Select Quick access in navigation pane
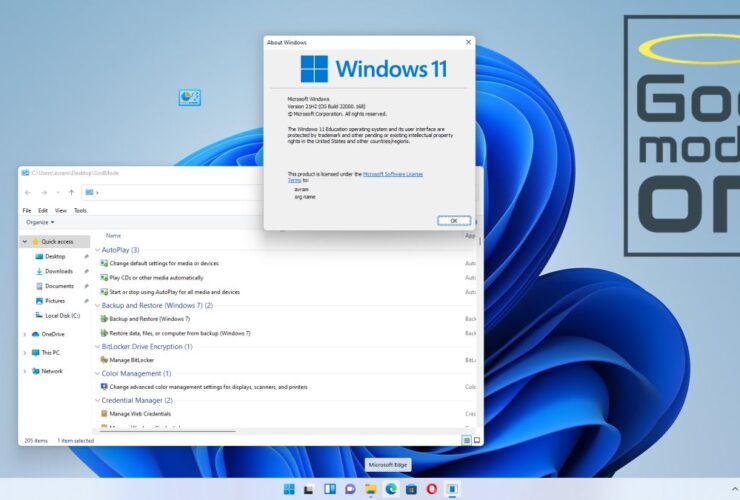Image resolution: width=740 pixels, height=500 pixels. 57,242
